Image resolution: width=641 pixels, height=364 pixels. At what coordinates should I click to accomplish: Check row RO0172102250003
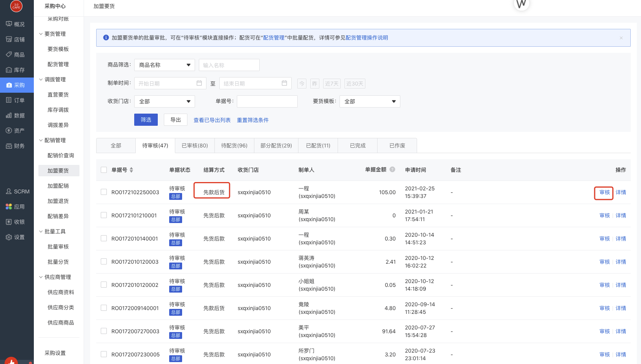(104, 192)
